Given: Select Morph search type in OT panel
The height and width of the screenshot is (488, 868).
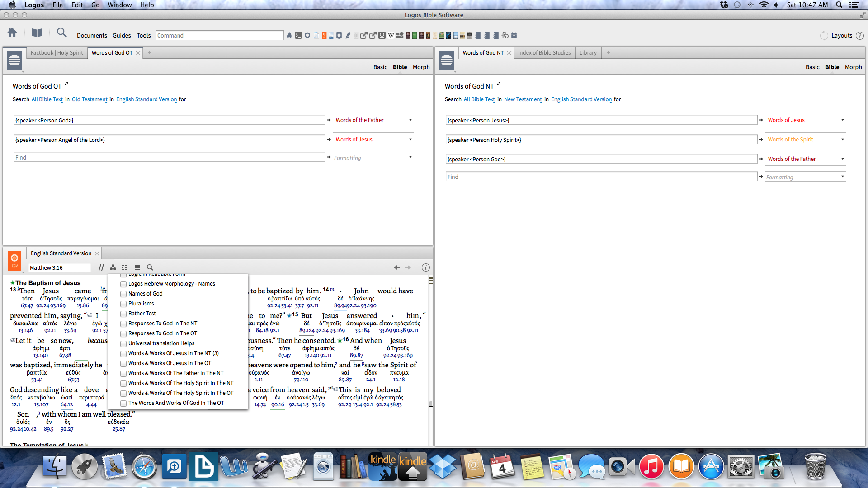Looking at the screenshot, I should 421,67.
